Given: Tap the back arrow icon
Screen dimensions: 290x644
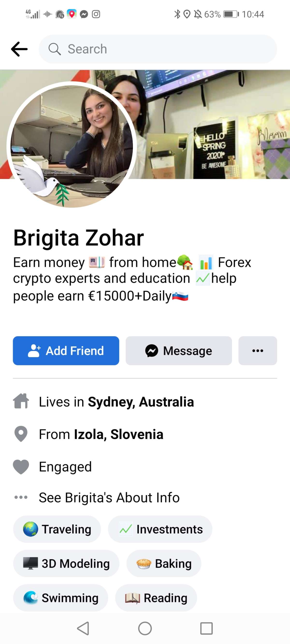Looking at the screenshot, I should click(x=19, y=49).
